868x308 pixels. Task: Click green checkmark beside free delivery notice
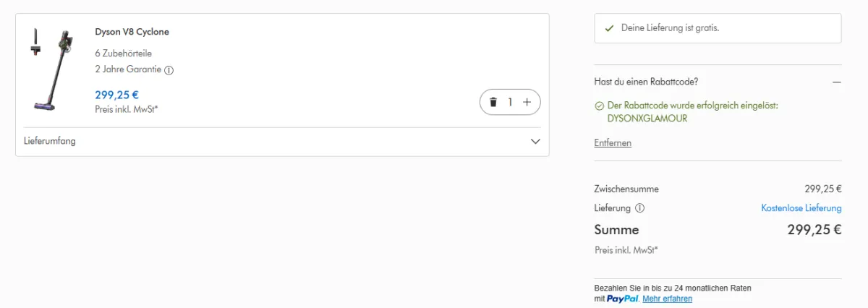609,28
